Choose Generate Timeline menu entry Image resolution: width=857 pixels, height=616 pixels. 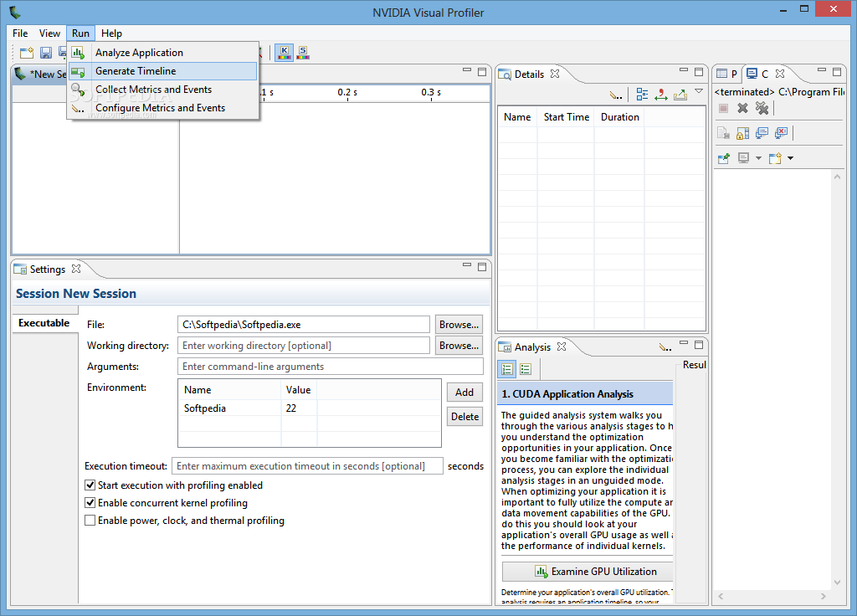pyautogui.click(x=163, y=71)
